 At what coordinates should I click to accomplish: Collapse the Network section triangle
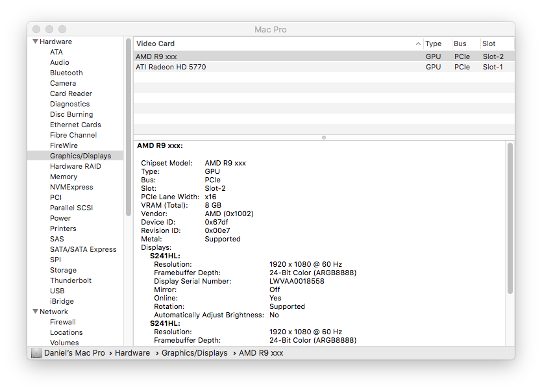tap(35, 312)
